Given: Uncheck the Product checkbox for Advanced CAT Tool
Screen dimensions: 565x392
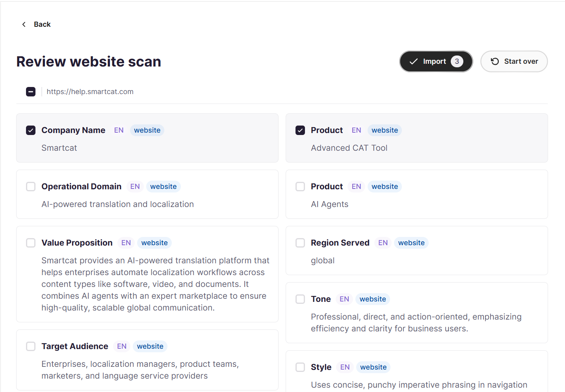Looking at the screenshot, I should [300, 130].
